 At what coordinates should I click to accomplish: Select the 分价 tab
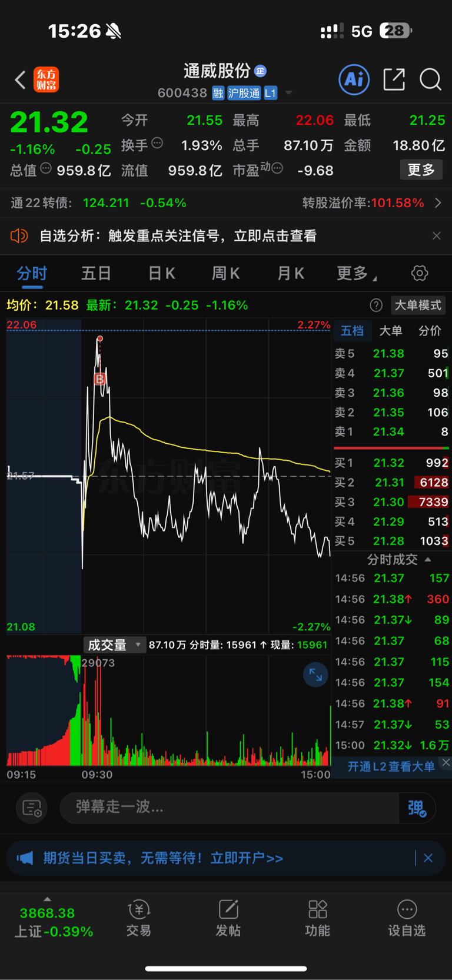click(x=430, y=331)
